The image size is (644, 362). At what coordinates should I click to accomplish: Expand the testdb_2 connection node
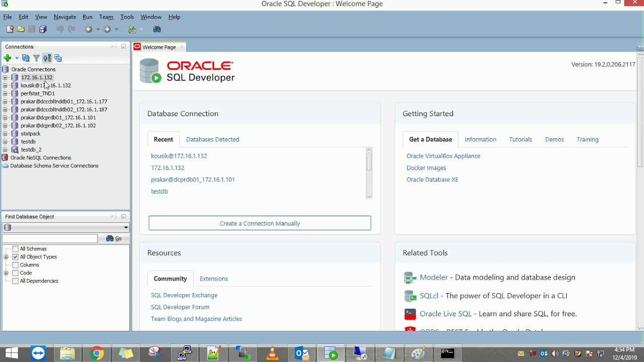(5, 150)
